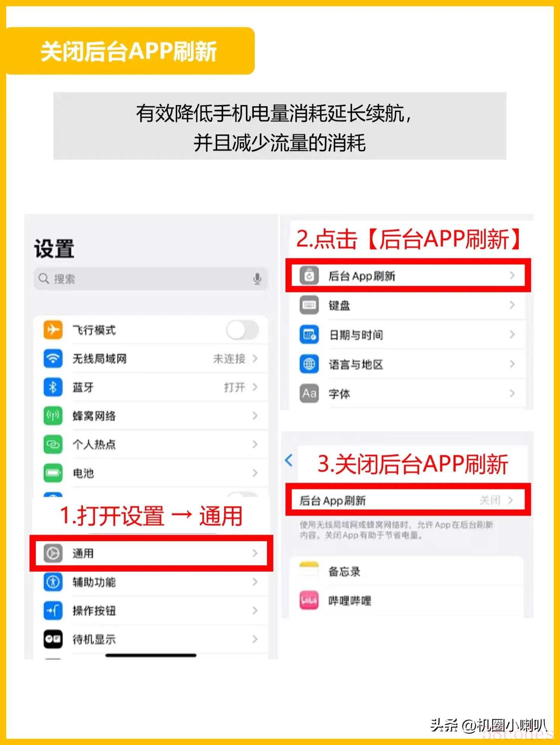Screen dimensions: 560x745
Task: Open the 日期与时间 menu item
Action: (x=408, y=335)
